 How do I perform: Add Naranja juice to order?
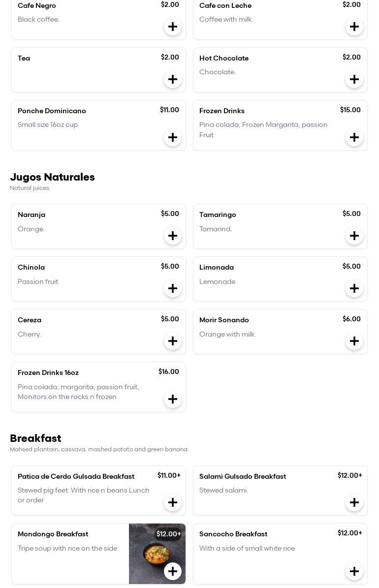pos(173,236)
